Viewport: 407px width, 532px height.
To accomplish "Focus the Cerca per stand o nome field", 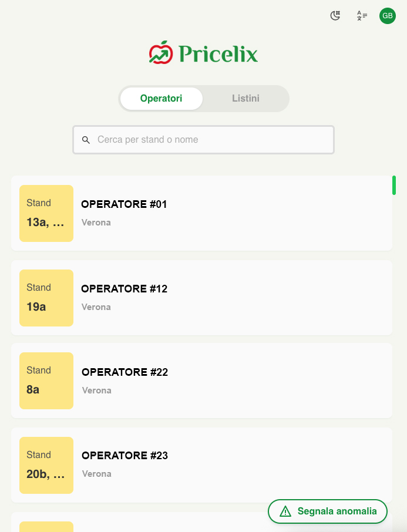I will pos(203,140).
